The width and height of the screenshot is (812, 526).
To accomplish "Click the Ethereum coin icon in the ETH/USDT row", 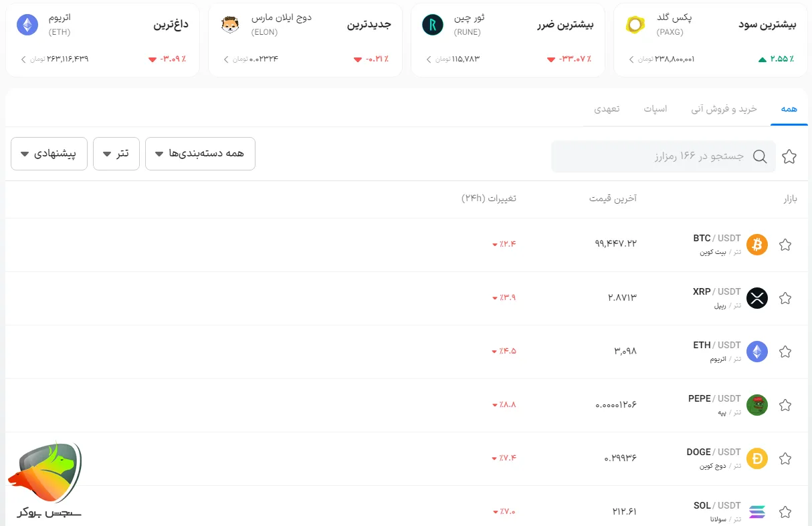I will tap(756, 352).
